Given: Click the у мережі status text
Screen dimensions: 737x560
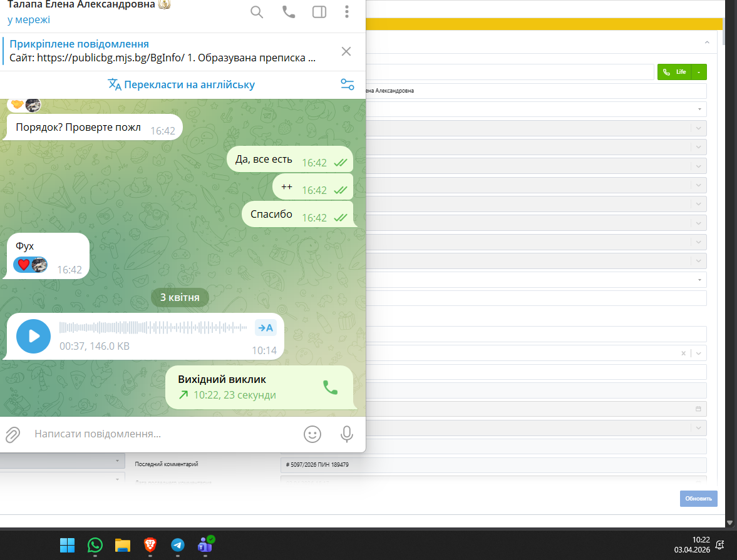Looking at the screenshot, I should [x=29, y=20].
